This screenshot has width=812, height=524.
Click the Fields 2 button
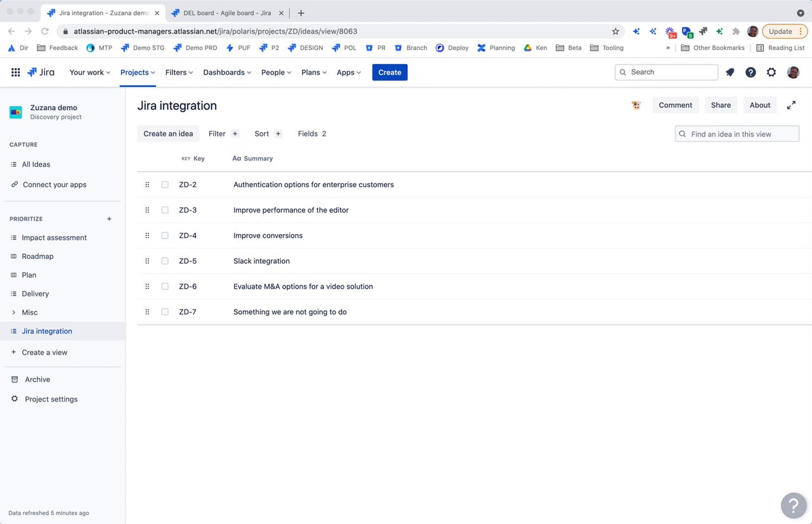(312, 134)
